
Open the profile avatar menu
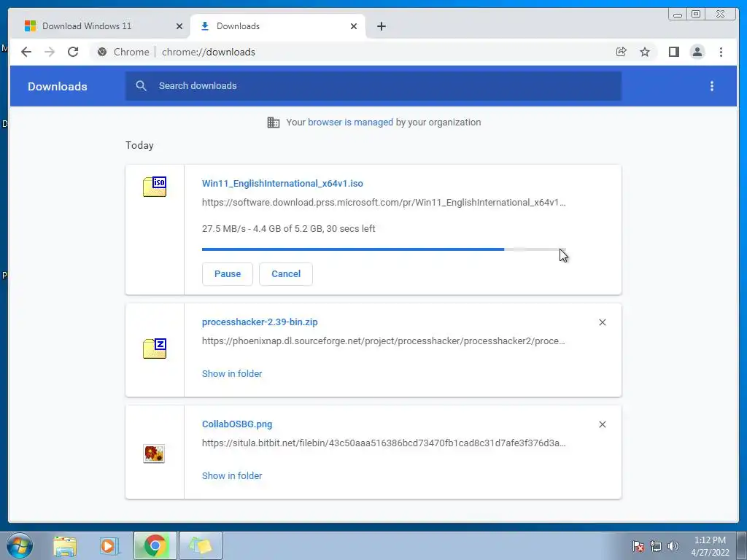697,52
